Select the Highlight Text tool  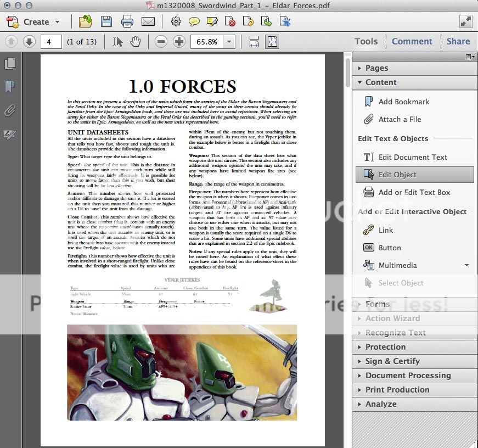click(212, 21)
